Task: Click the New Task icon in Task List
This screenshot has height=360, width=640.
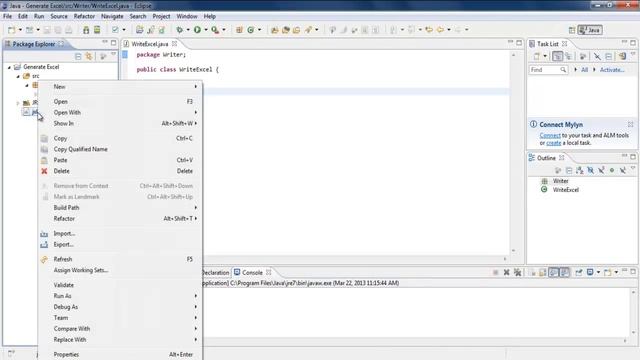Action: 537,56
